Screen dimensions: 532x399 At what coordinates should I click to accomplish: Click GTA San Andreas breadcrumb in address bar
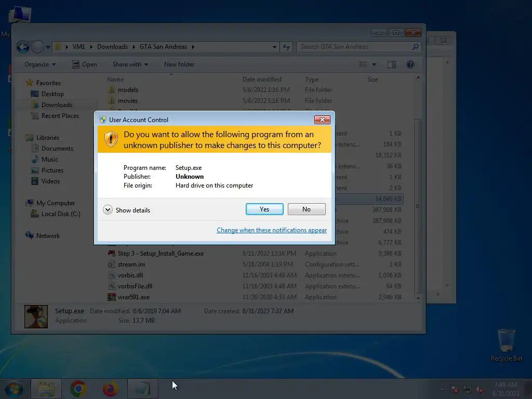(x=163, y=47)
